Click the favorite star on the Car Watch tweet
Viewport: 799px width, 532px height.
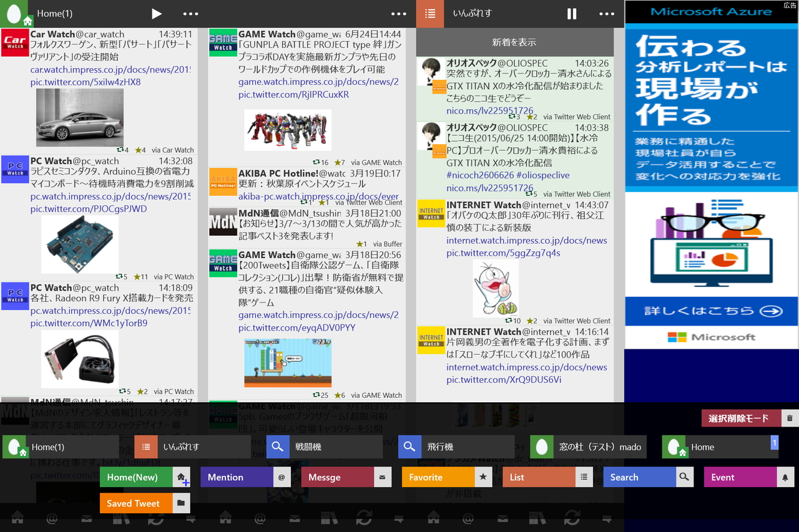138,150
